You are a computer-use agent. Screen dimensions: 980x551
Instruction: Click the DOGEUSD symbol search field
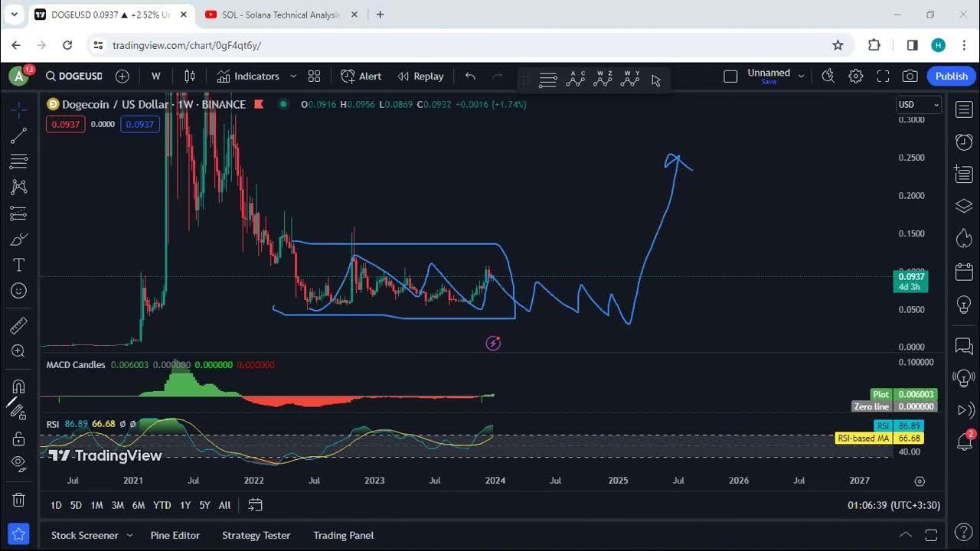73,76
